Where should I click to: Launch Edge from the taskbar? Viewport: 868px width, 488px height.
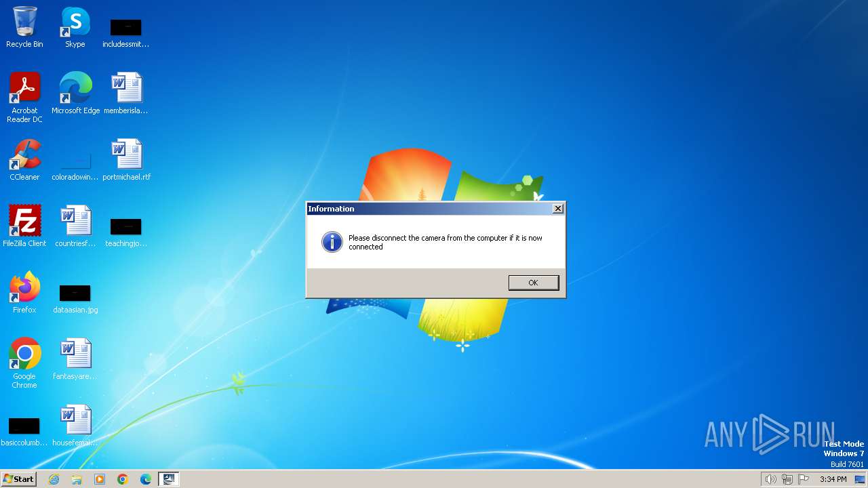[146, 479]
